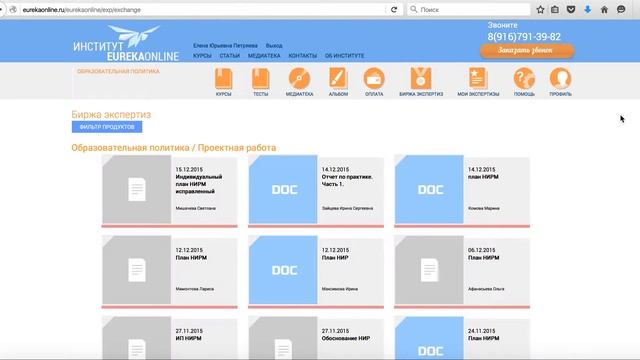Open DOC thumbnail of План НИР
Screen dimensions: 640x360
click(x=283, y=270)
